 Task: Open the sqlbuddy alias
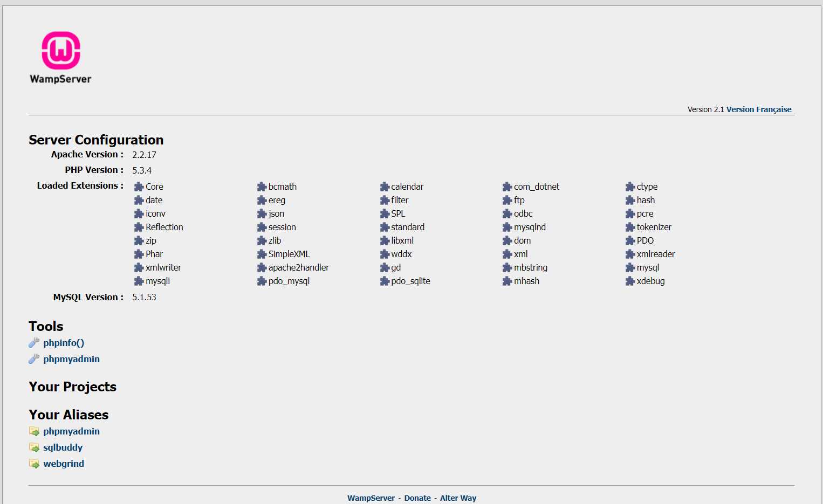(x=63, y=447)
